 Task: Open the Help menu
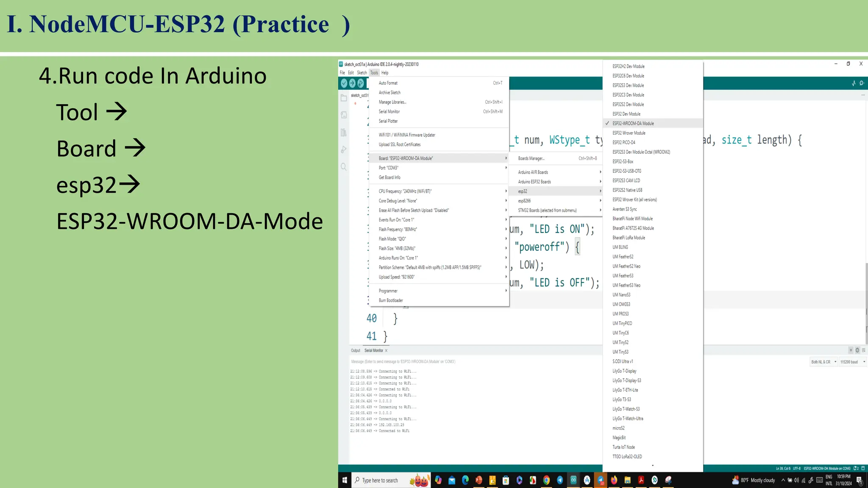pos(385,73)
